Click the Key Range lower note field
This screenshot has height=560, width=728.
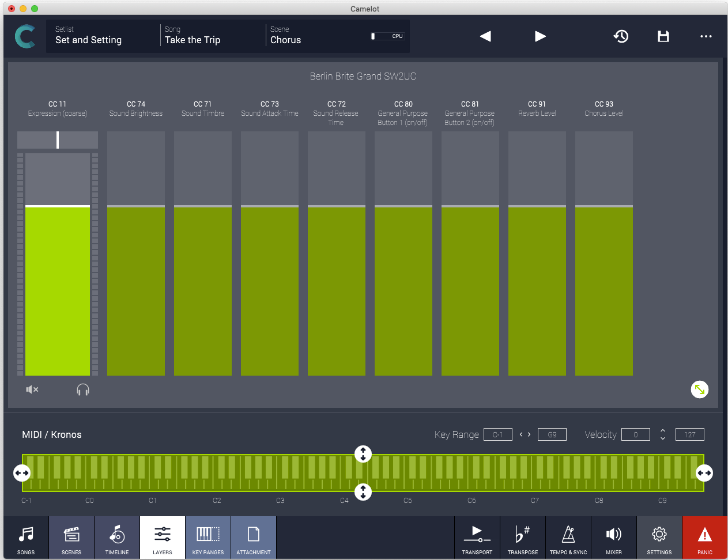click(x=498, y=434)
